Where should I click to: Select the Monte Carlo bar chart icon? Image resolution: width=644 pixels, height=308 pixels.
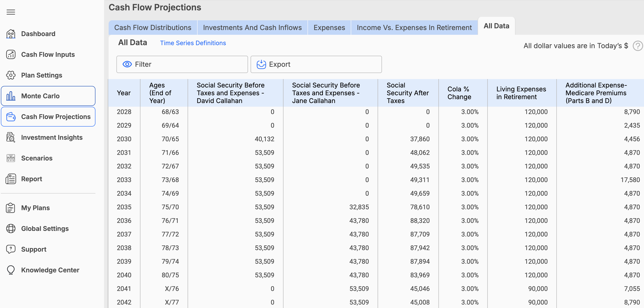pyautogui.click(x=11, y=96)
